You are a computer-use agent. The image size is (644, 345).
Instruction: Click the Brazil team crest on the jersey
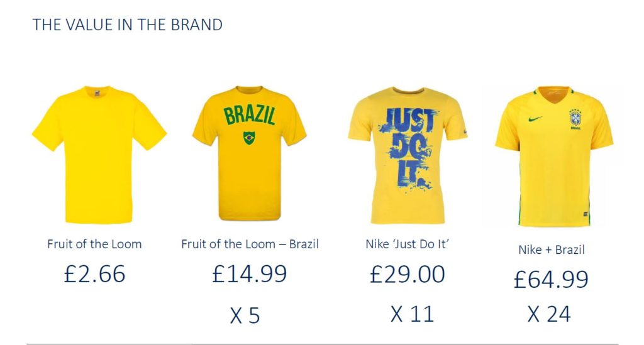[x=575, y=118]
